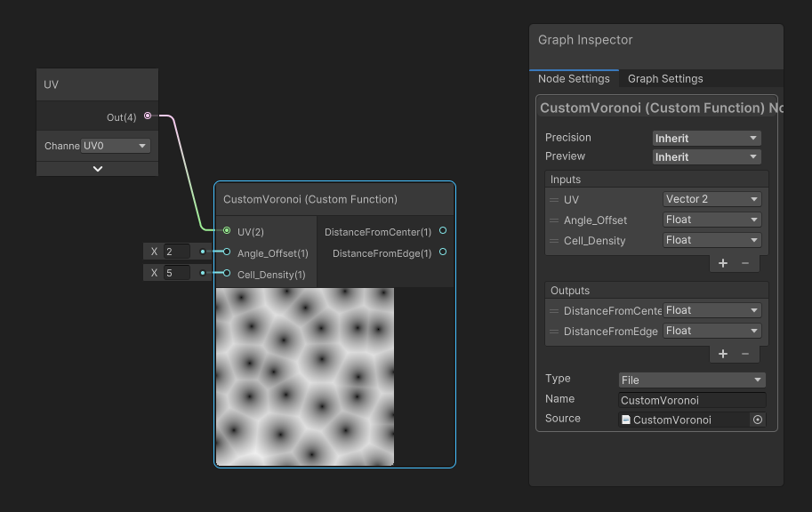This screenshot has height=512, width=812.
Task: Click the Angle_Offset(1) input port
Action: coord(225,253)
